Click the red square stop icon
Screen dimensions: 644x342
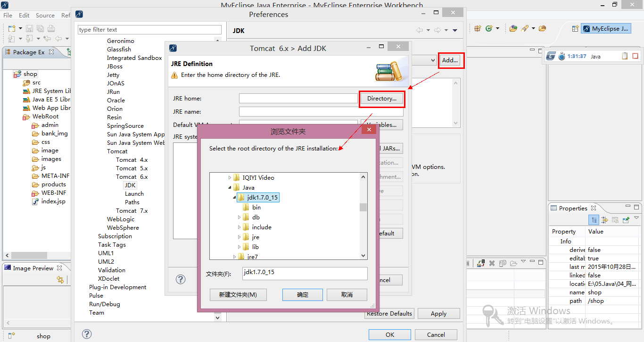click(635, 56)
